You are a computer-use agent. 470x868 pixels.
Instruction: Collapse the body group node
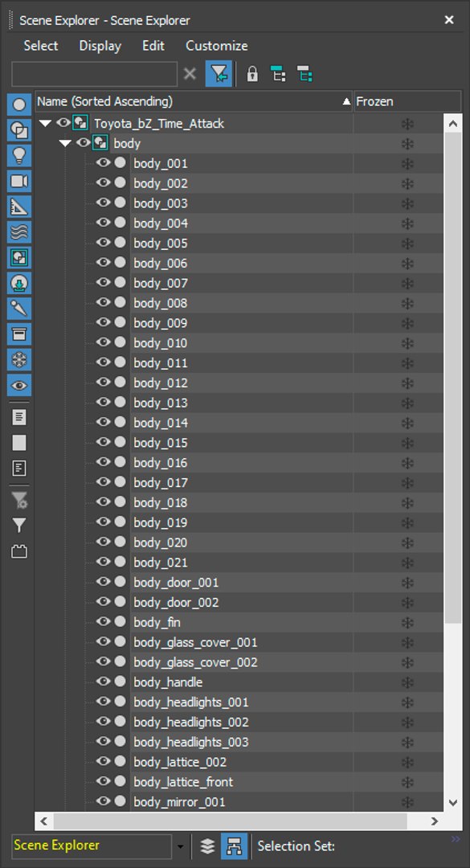point(65,143)
